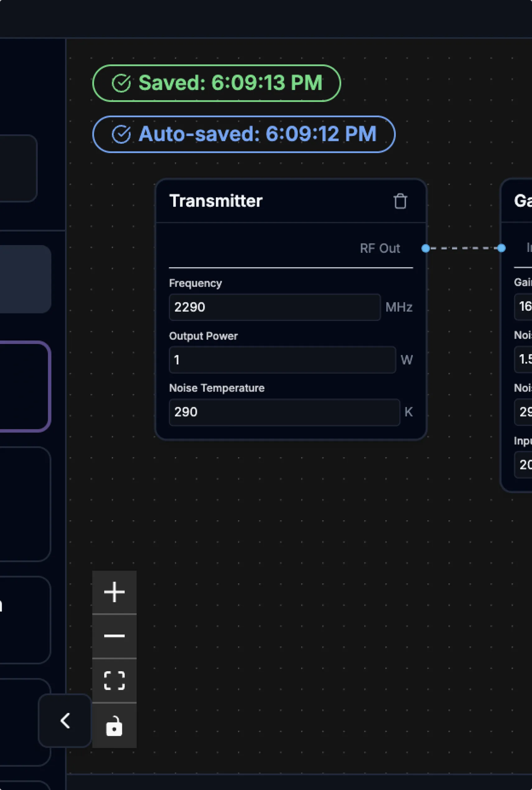Focus the Output Power field
The height and width of the screenshot is (790, 532).
click(282, 360)
